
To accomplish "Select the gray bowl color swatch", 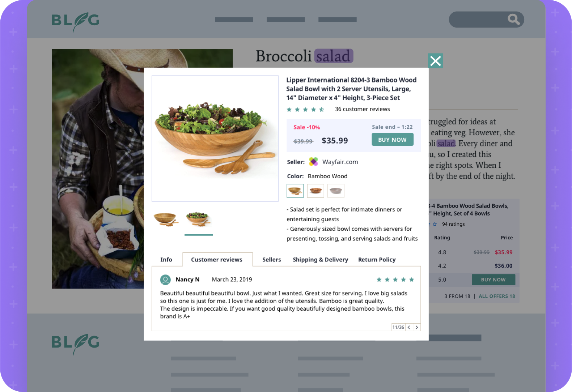I will pos(336,191).
